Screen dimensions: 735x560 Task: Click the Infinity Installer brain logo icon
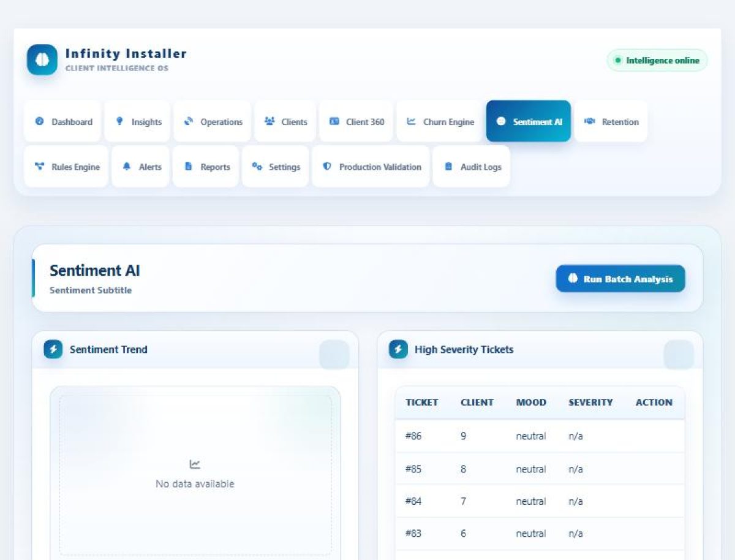(42, 60)
